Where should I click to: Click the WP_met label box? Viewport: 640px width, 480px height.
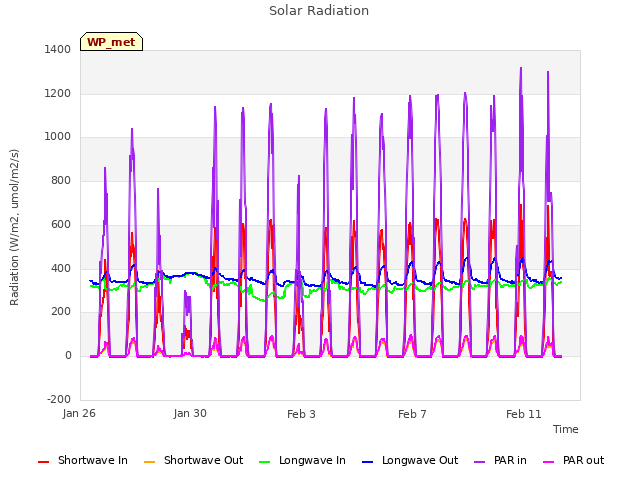pyautogui.click(x=111, y=42)
